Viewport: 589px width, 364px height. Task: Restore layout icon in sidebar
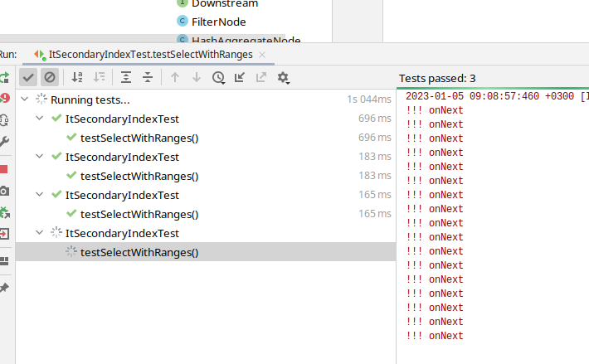pos(4,261)
